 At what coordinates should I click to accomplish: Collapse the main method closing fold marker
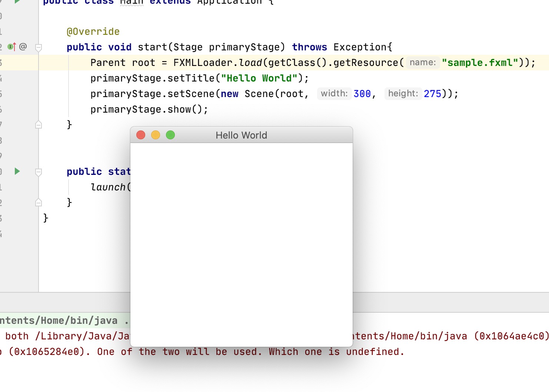coord(39,203)
